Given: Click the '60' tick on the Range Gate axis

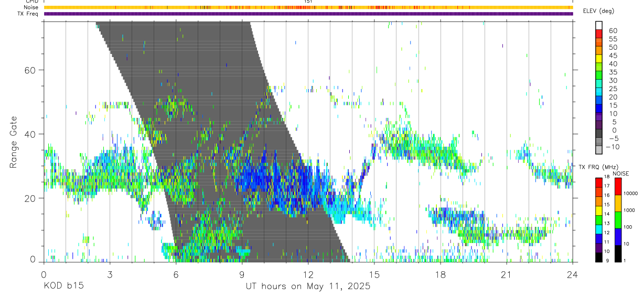Looking at the screenshot, I should click(x=31, y=70).
